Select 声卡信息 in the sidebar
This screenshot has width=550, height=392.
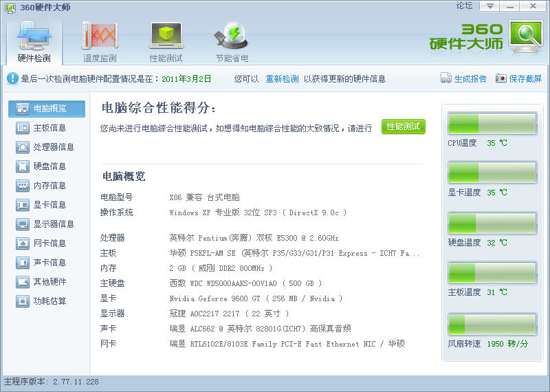(x=47, y=263)
